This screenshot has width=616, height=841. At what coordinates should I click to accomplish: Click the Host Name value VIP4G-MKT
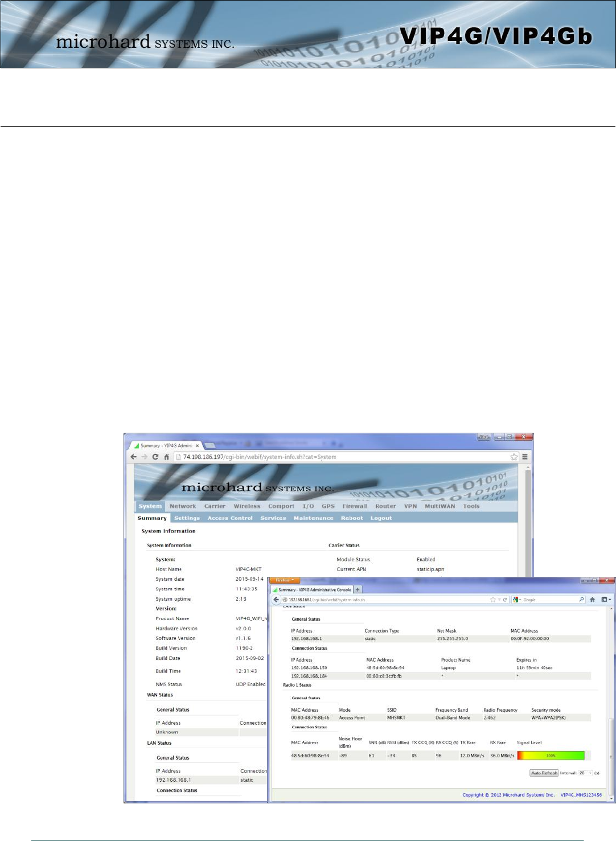coord(249,569)
